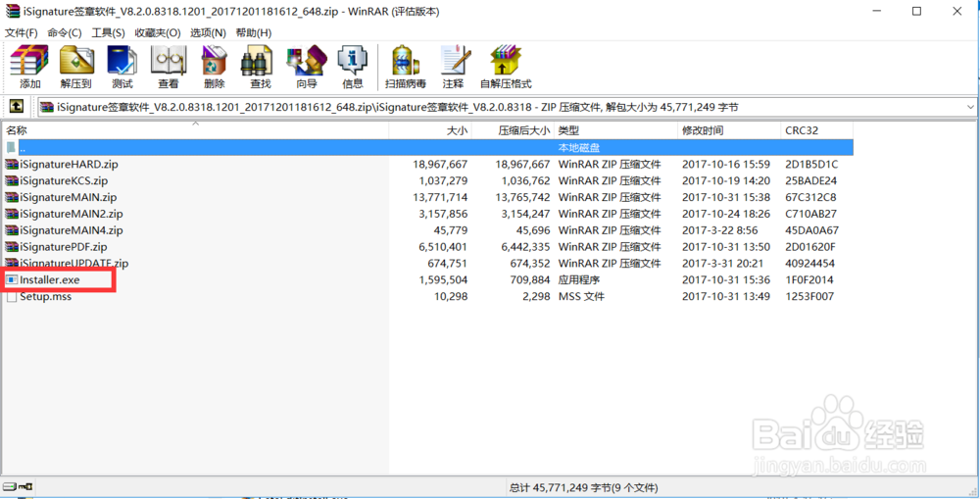Click the iSignaturePDF.zip archive icon
Screen dimensions: 980x499
[x=11, y=246]
